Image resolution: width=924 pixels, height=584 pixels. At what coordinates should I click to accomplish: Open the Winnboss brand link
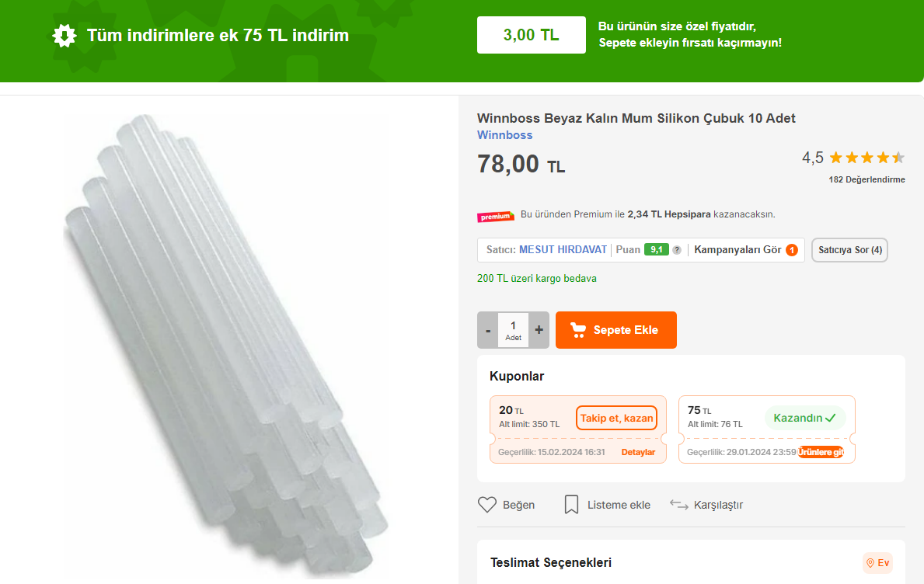tap(504, 135)
